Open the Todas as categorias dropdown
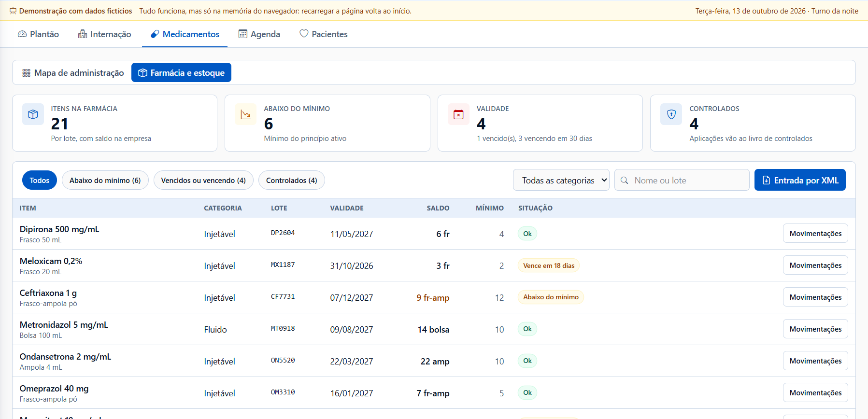The height and width of the screenshot is (419, 868). [x=561, y=180]
